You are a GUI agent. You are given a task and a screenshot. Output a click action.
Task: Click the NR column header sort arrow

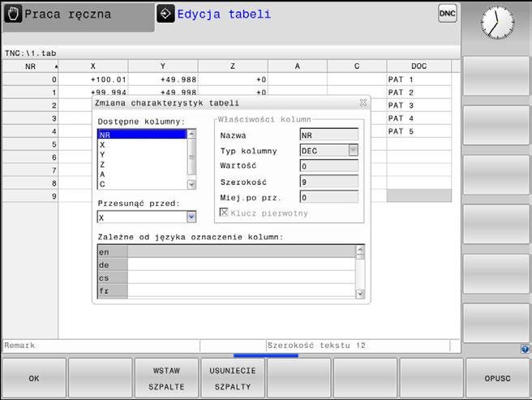click(x=56, y=67)
